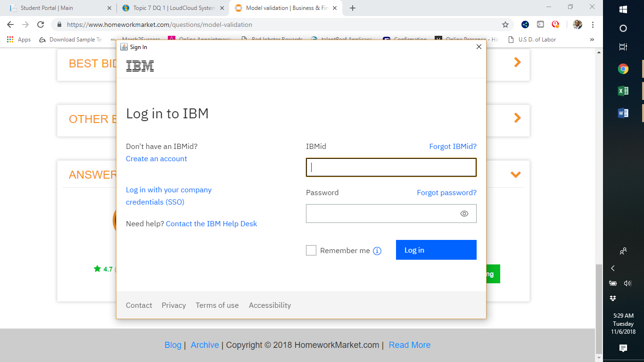The width and height of the screenshot is (644, 362).
Task: Open the Windows Start menu
Action: click(623, 9)
